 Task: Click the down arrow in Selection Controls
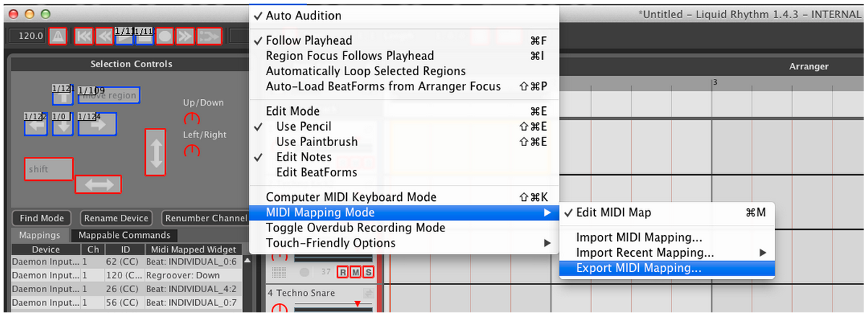[x=63, y=124]
